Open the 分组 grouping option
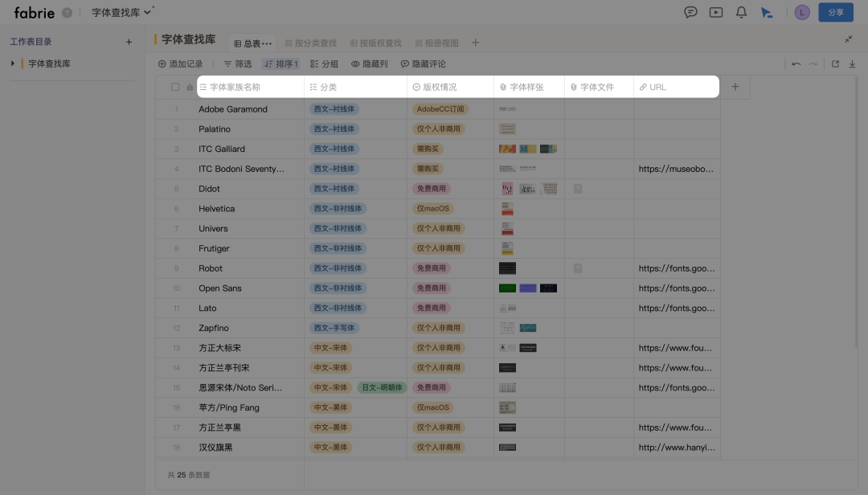 click(x=324, y=64)
